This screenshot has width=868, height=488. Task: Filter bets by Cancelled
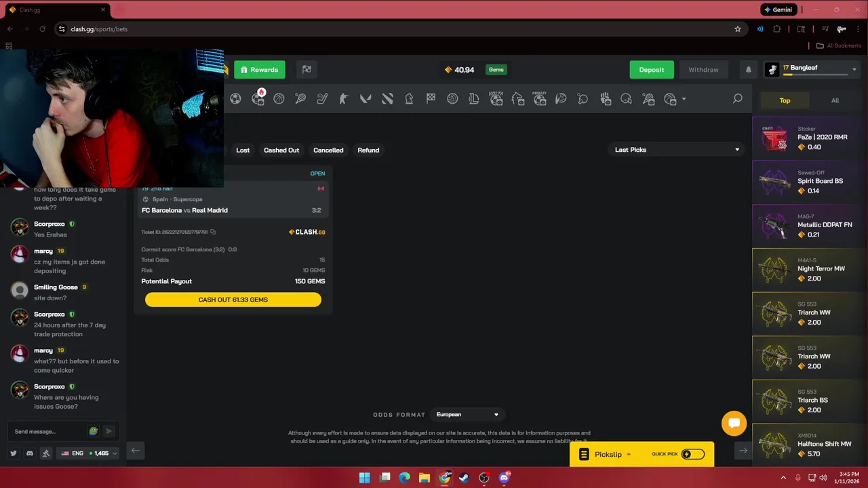328,150
